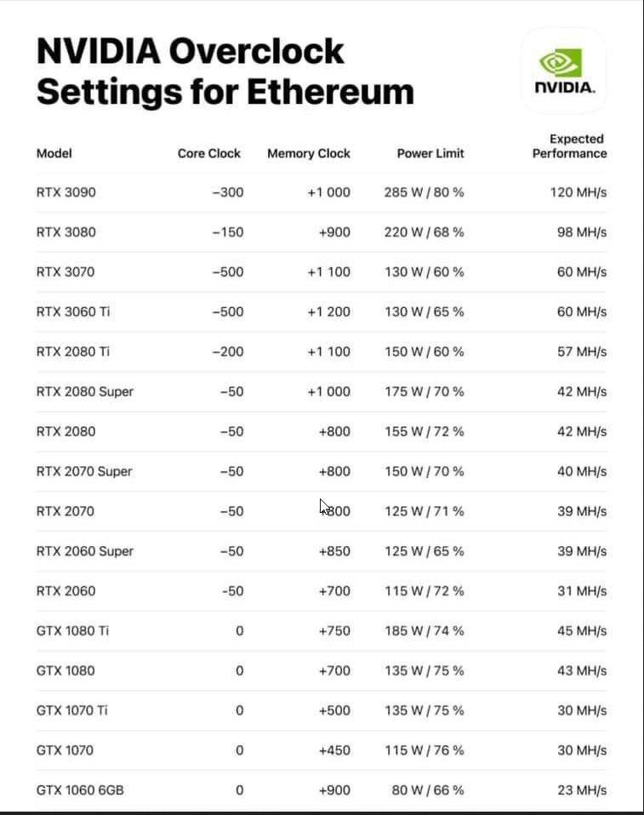The height and width of the screenshot is (815, 644).
Task: Click 150 W / 60 % for RTX 2080 Ti
Action: coord(425,352)
